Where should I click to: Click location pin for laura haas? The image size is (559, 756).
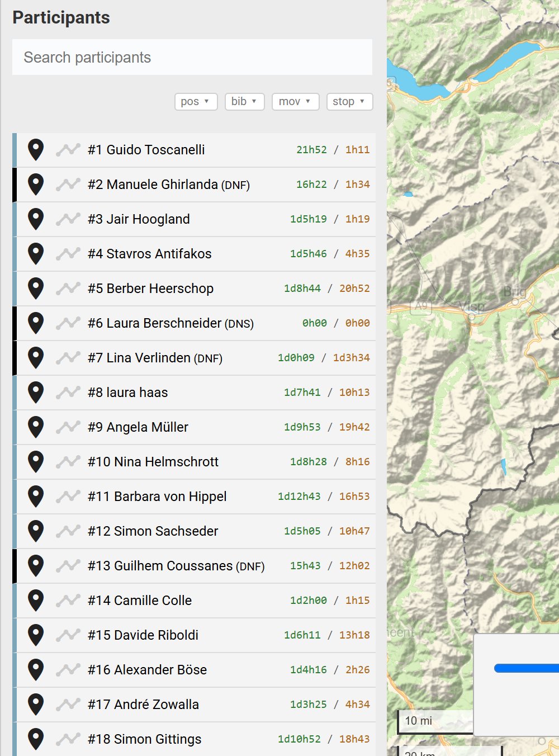[36, 393]
